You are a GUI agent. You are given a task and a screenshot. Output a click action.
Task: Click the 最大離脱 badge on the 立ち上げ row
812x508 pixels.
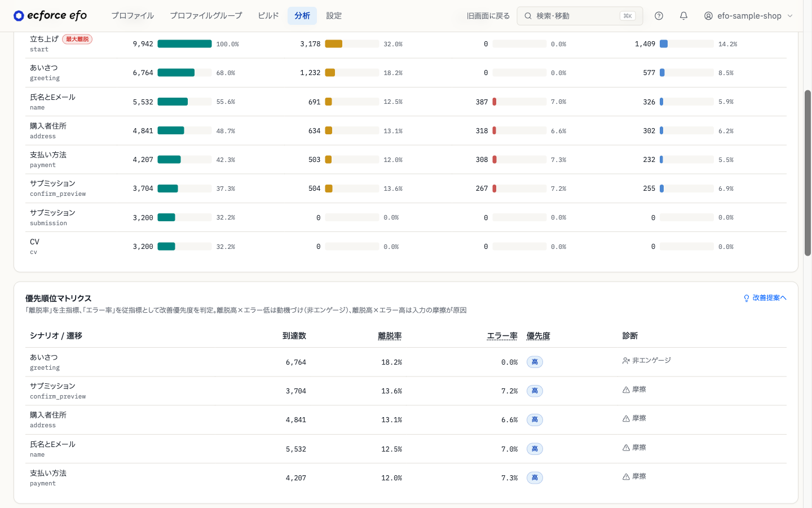[x=77, y=39]
